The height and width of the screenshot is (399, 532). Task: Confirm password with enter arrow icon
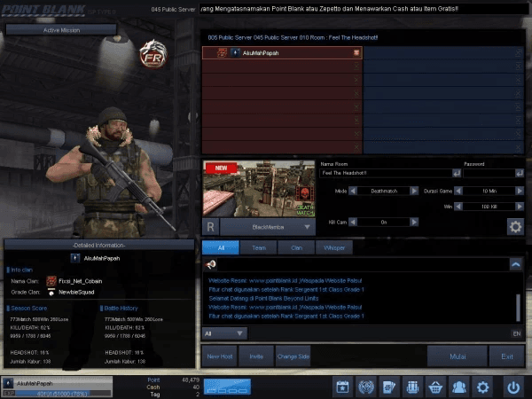pos(520,173)
